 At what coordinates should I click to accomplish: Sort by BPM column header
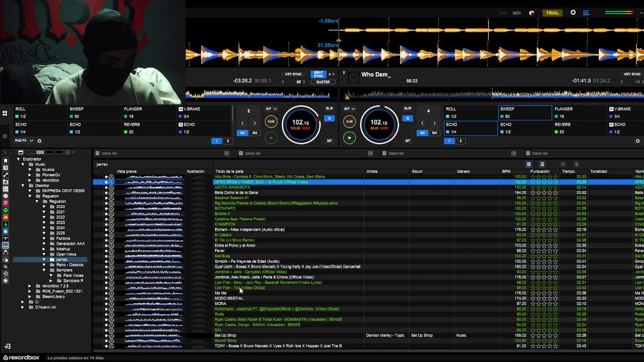[506, 171]
